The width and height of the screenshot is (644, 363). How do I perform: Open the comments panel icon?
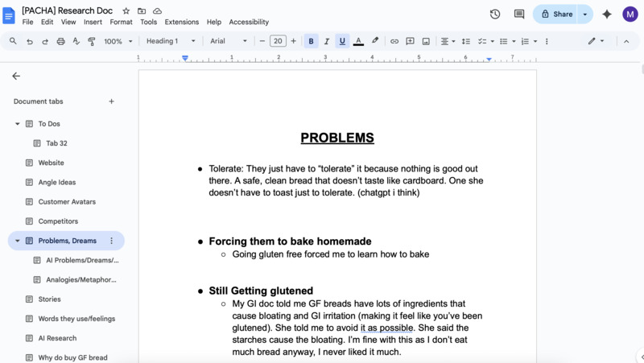point(519,14)
